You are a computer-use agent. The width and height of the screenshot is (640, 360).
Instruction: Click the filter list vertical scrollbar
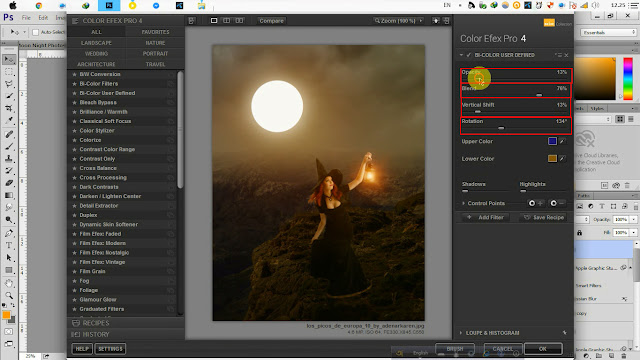click(180, 130)
